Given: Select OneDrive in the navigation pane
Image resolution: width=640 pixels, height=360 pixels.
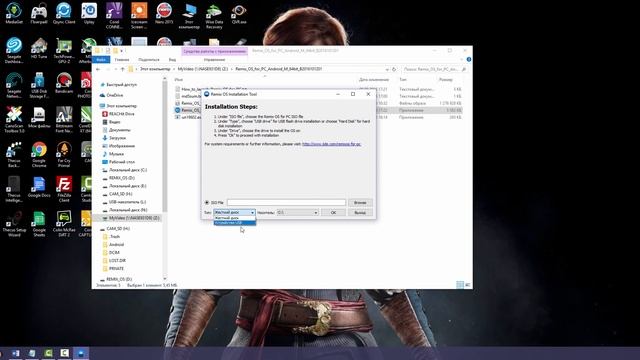Looking at the screenshot, I should pos(115,95).
